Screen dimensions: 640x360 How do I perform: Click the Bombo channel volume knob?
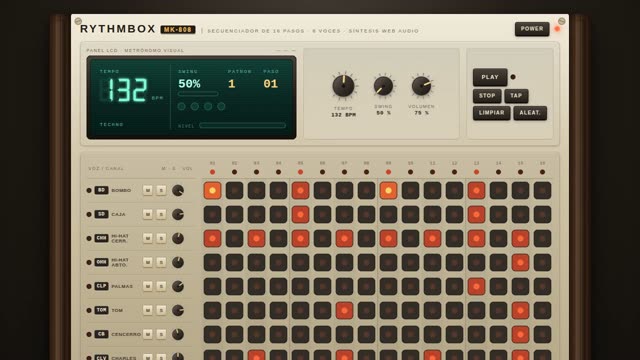(x=178, y=190)
